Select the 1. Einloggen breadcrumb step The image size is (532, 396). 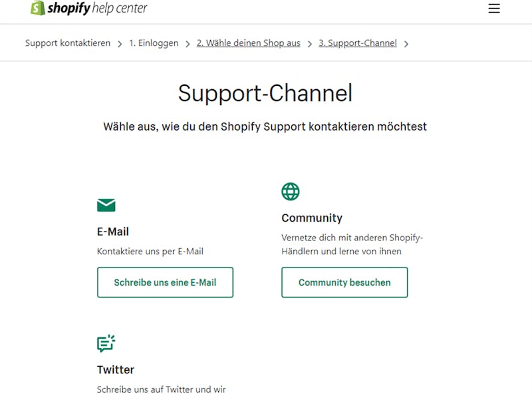154,43
